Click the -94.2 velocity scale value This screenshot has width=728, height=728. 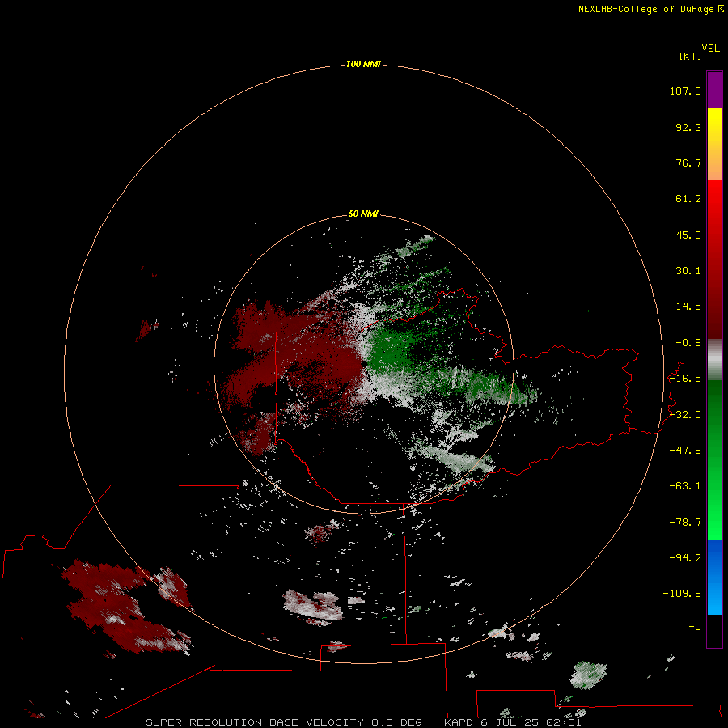pos(685,557)
